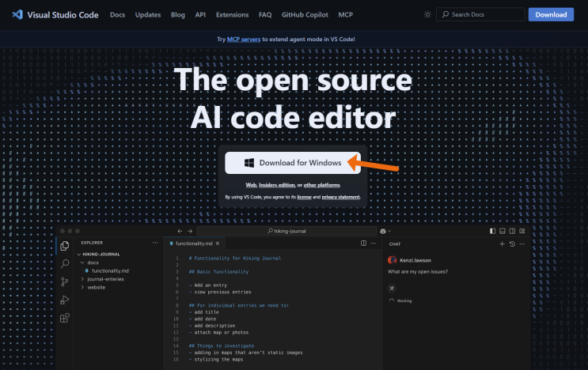
Task: Click code line "# Functionality for Hiking Journal"
Action: (x=235, y=258)
